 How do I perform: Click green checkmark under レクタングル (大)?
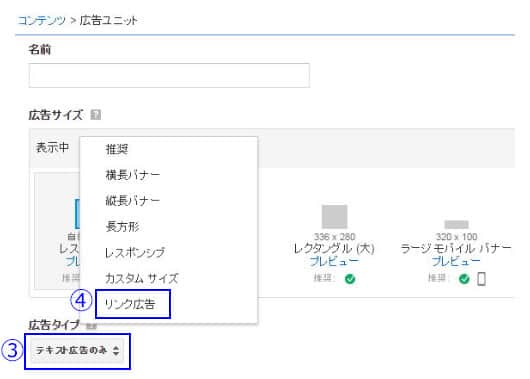pos(350,279)
